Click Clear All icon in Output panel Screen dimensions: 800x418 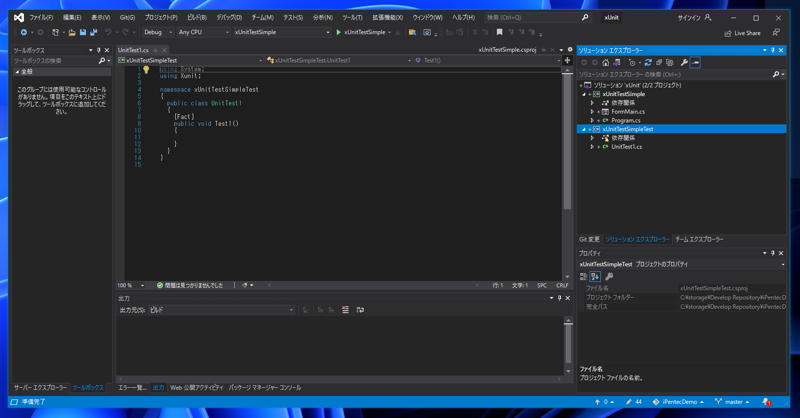[x=345, y=310]
